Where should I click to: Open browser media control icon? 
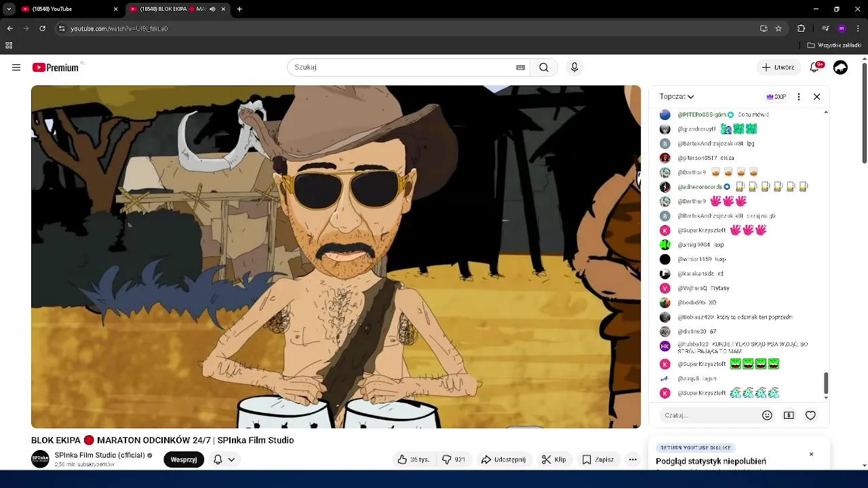825,28
